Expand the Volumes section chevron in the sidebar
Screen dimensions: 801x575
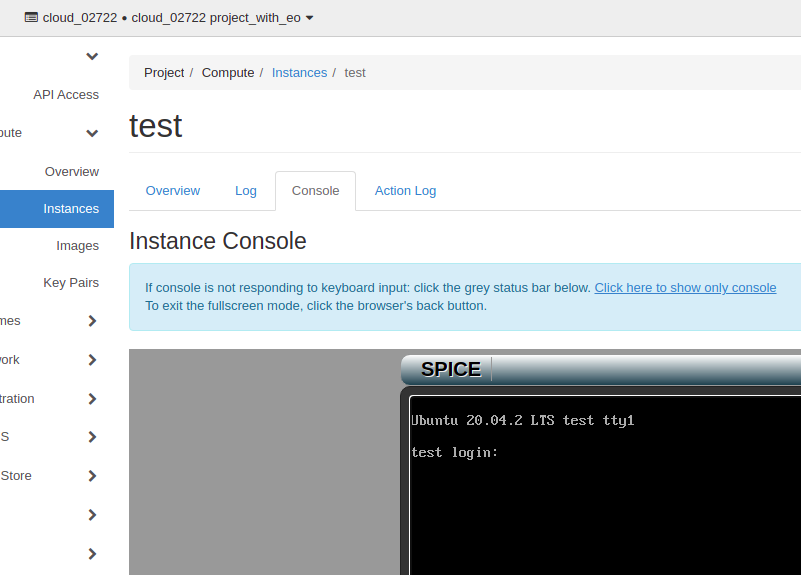tap(92, 321)
